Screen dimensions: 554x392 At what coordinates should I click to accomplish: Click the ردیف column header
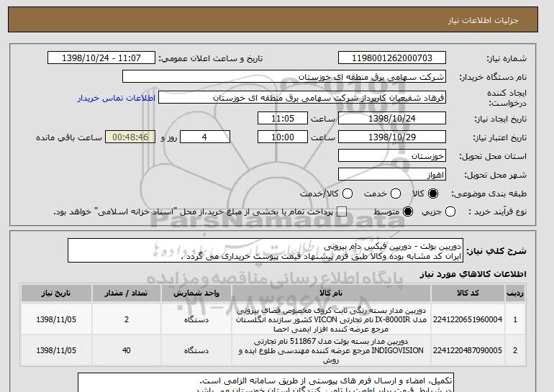(x=515, y=293)
